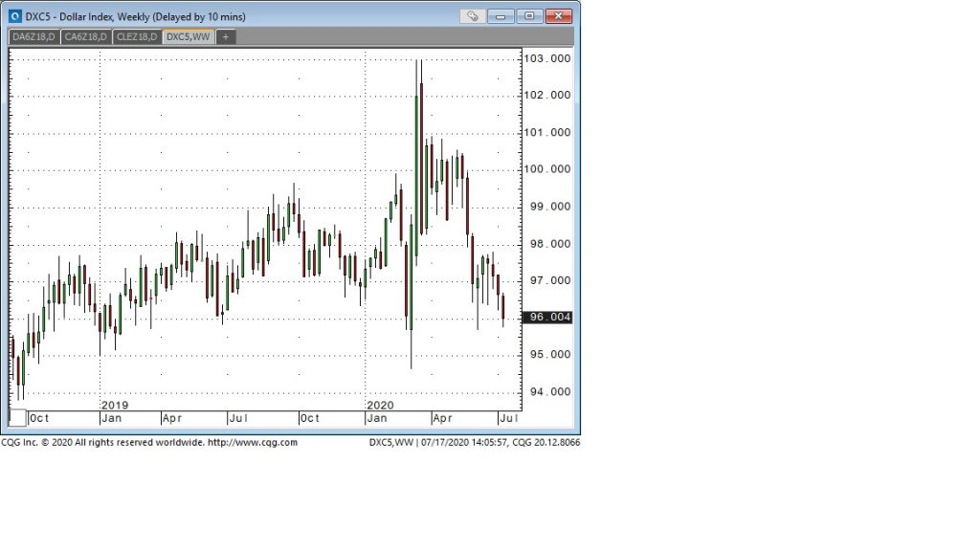Click the current price label 96.004

[x=547, y=318]
